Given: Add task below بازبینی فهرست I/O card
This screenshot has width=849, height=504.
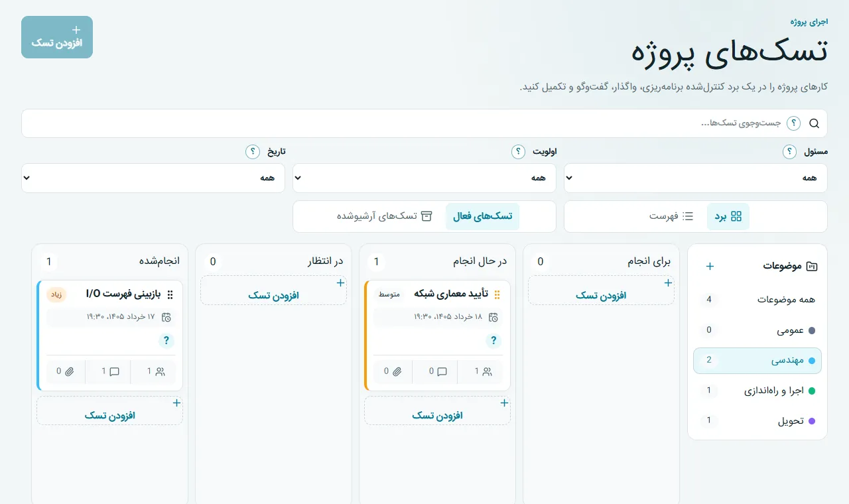Looking at the screenshot, I should (x=109, y=410).
